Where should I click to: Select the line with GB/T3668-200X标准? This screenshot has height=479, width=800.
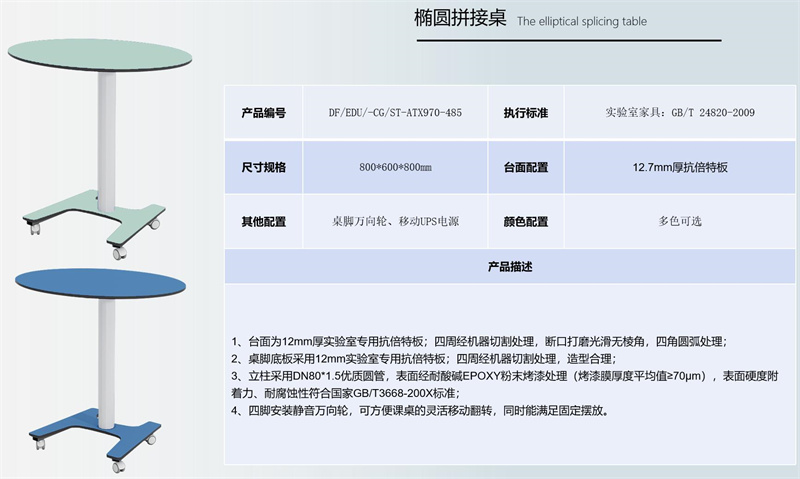click(345, 393)
